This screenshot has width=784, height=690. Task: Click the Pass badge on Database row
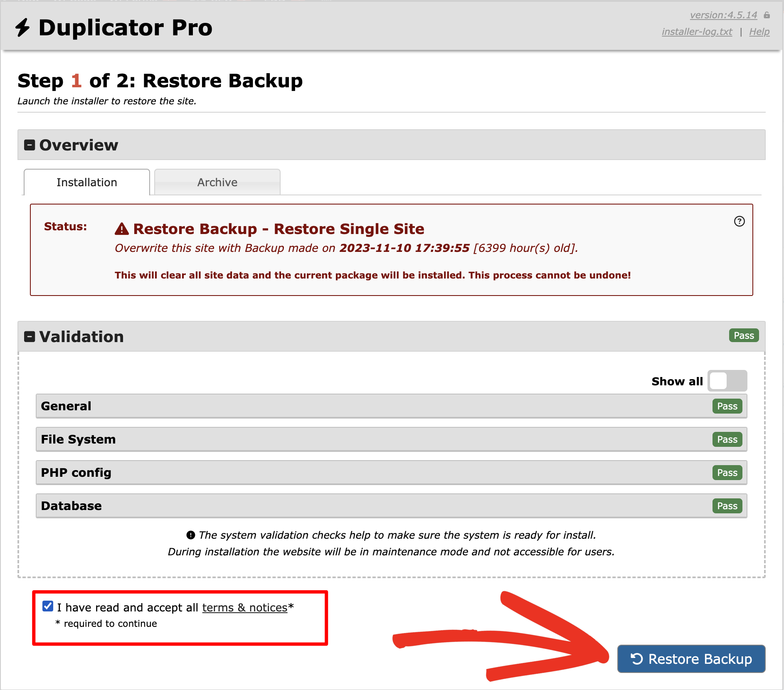click(x=727, y=506)
